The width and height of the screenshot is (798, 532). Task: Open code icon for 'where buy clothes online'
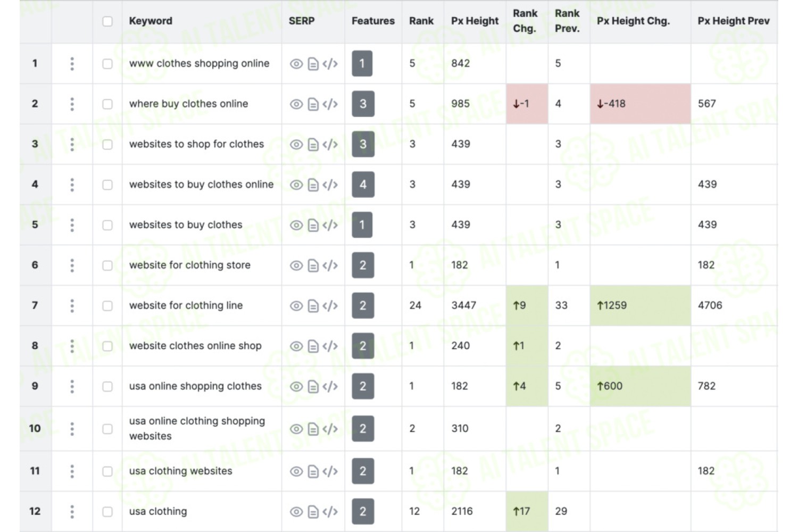tap(330, 104)
